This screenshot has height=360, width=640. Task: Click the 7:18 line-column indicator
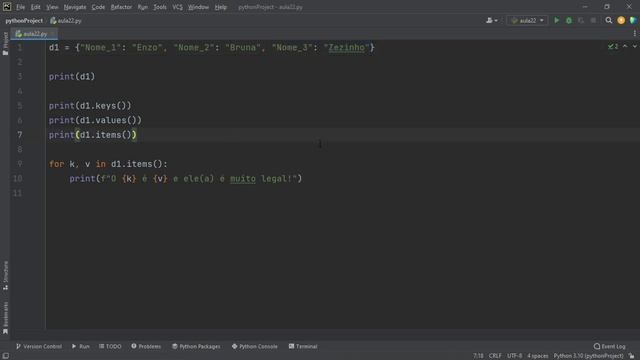coord(478,356)
